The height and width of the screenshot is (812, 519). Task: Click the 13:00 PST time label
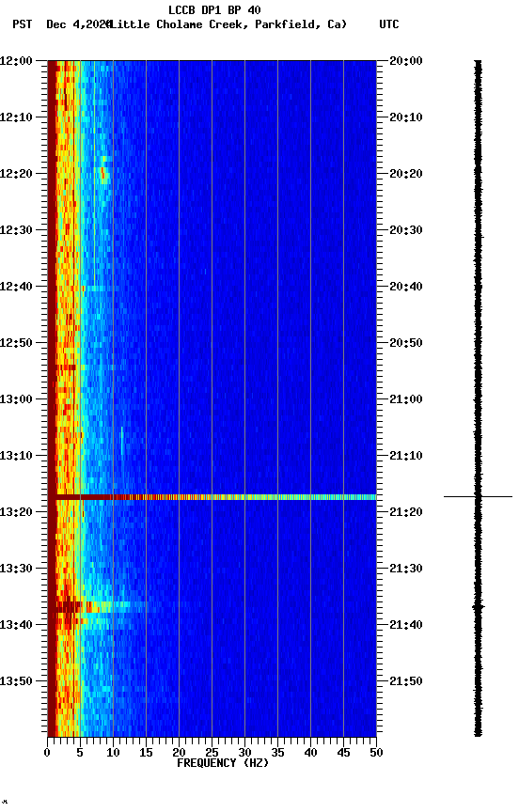[16, 399]
